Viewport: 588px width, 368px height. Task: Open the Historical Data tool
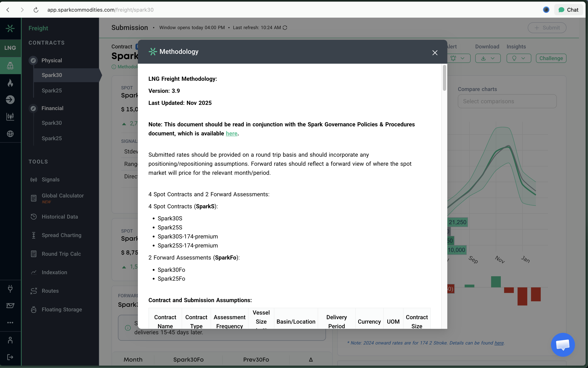click(x=60, y=216)
